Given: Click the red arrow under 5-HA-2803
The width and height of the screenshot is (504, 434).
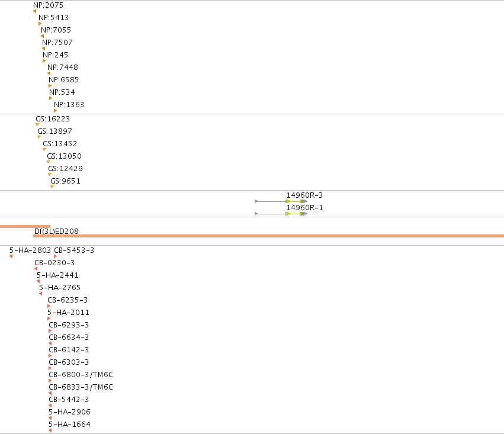Looking at the screenshot, I should [11, 256].
